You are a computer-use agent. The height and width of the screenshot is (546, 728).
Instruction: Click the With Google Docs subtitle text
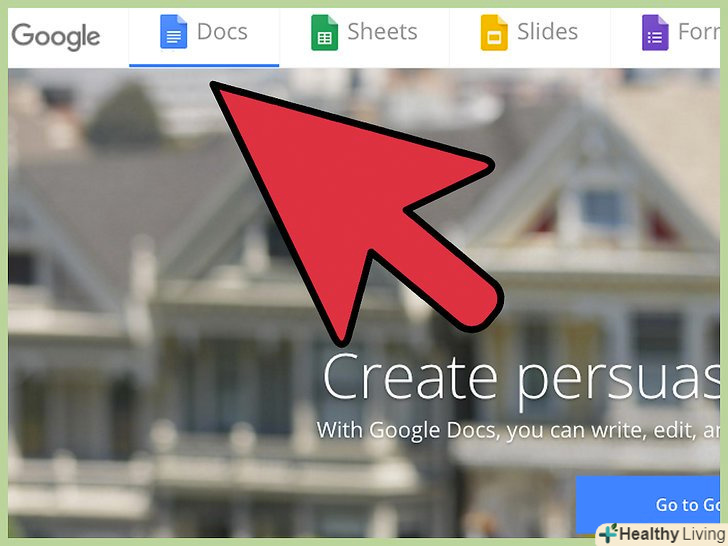point(518,430)
